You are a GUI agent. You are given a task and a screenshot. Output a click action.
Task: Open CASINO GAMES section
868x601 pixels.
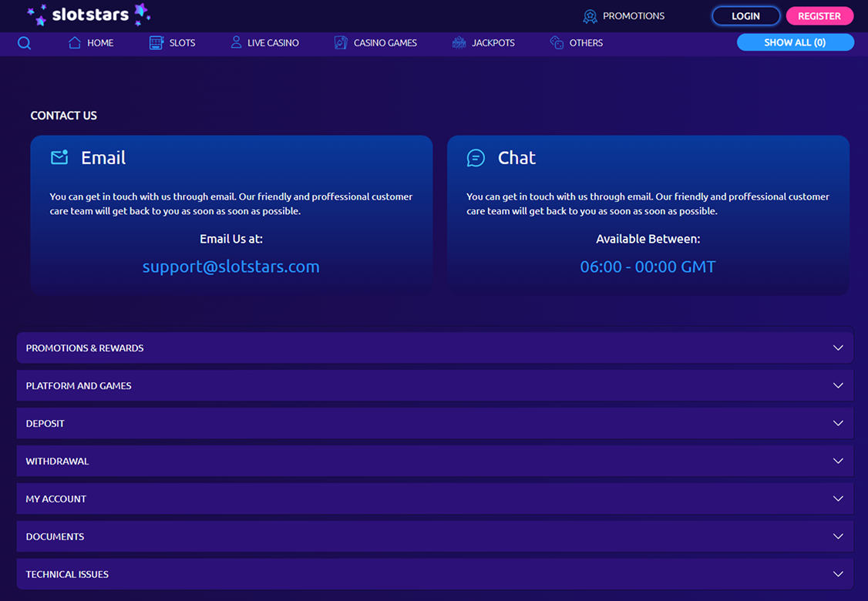(385, 42)
